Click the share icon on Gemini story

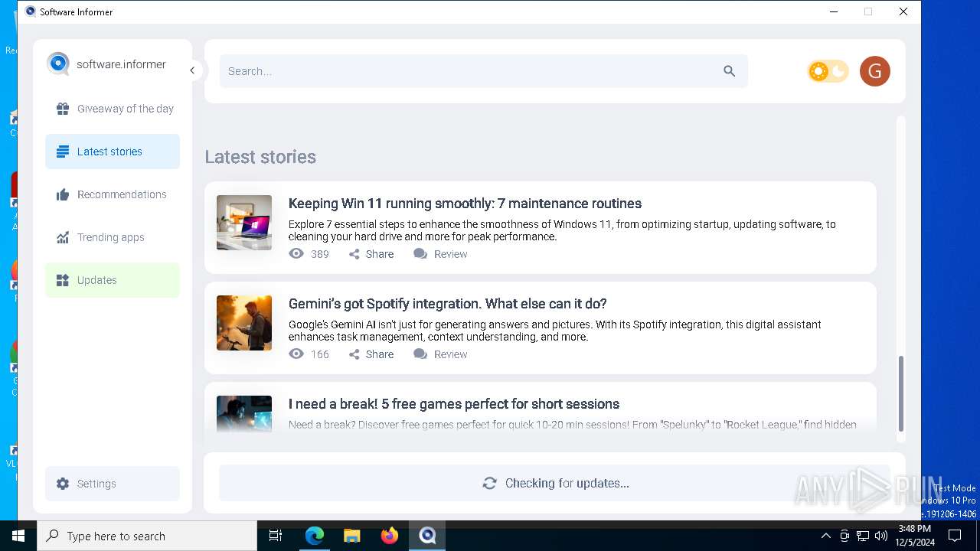[354, 354]
